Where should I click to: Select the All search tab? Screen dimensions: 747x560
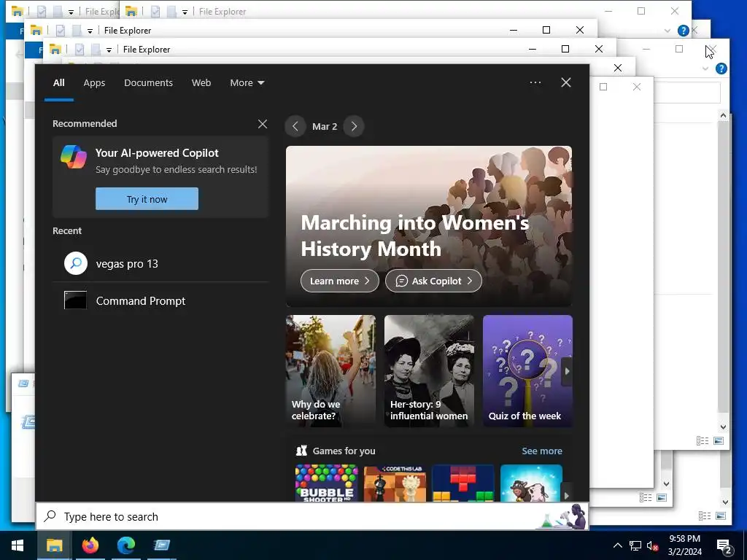tap(58, 83)
